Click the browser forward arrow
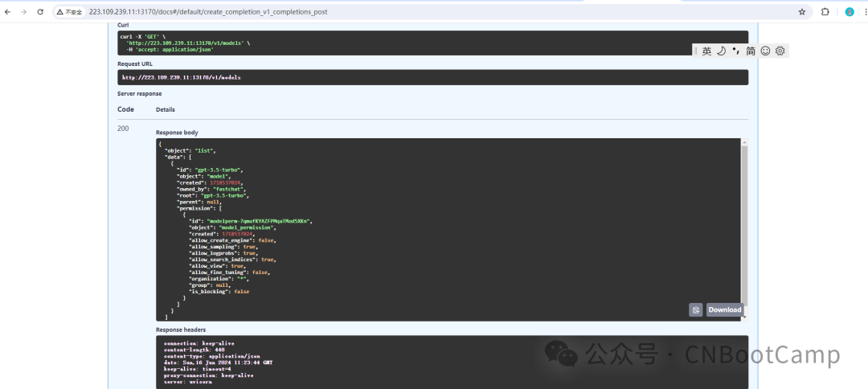The image size is (868, 389). tap(24, 12)
